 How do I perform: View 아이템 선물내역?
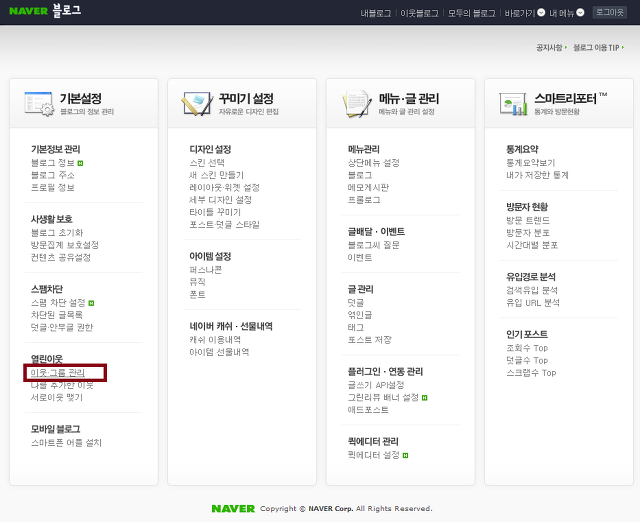[219, 352]
